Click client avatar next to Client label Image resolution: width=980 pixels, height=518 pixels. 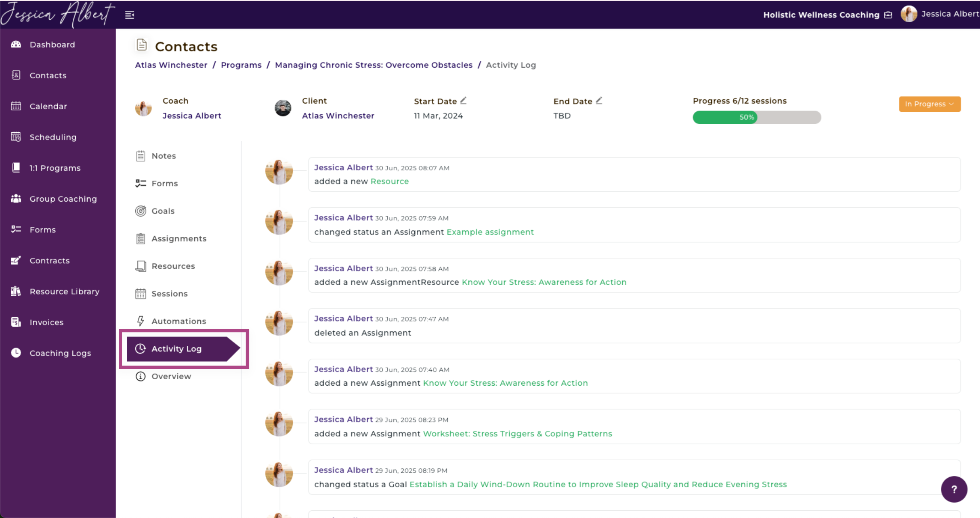(283, 109)
